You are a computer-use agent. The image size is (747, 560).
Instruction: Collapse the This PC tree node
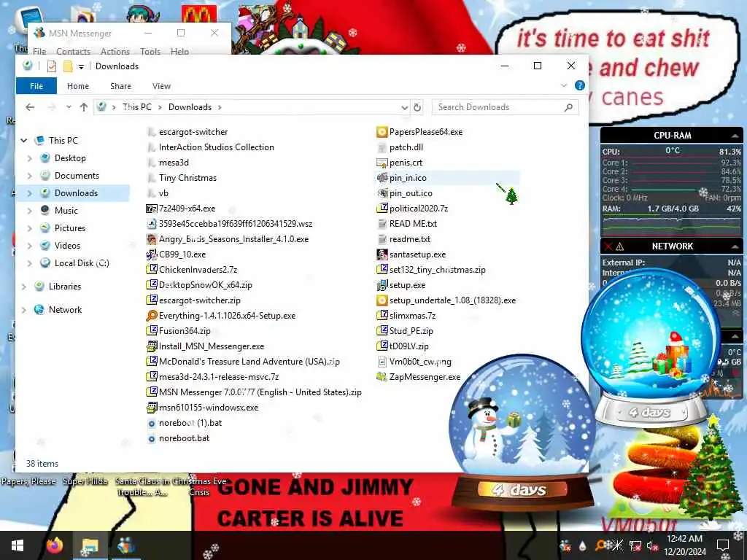coord(24,141)
